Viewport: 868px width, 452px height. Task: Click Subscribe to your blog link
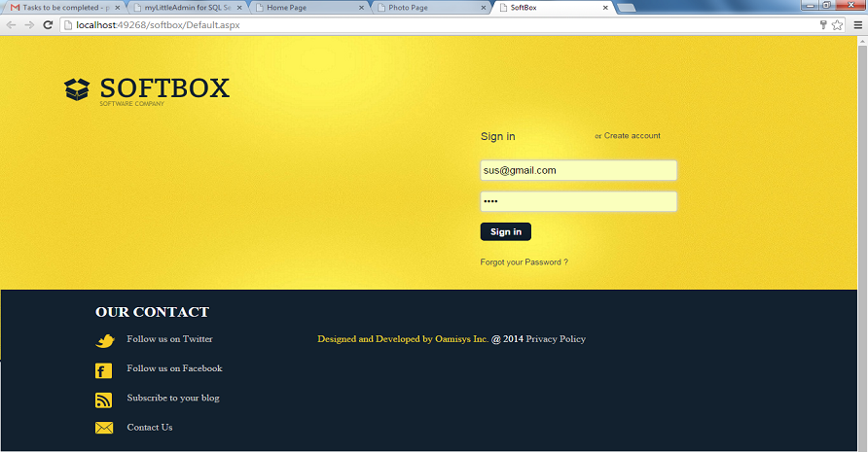click(x=172, y=399)
